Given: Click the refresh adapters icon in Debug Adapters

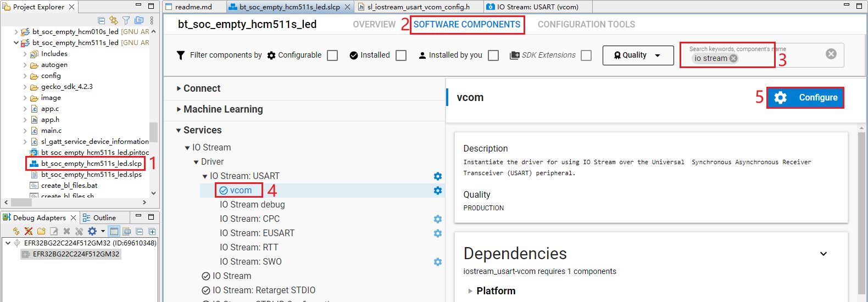Looking at the screenshot, I should pyautogui.click(x=16, y=231).
